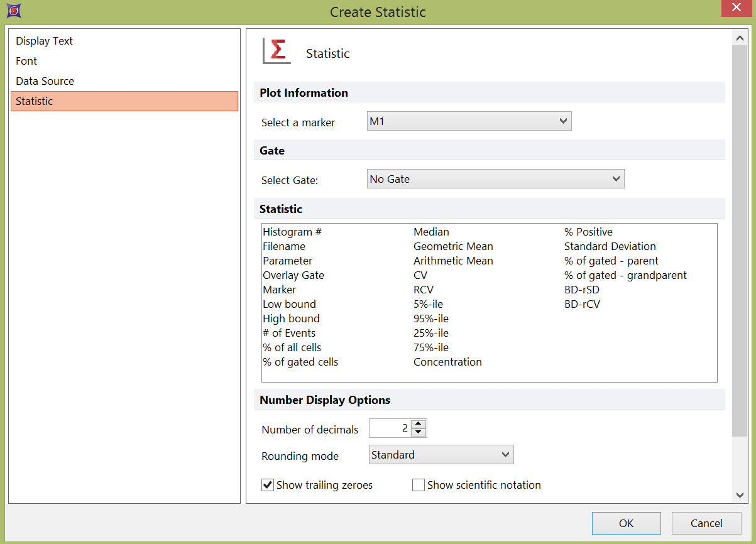Enable Show scientific notation
Viewport: 756px width, 544px height.
click(x=419, y=485)
